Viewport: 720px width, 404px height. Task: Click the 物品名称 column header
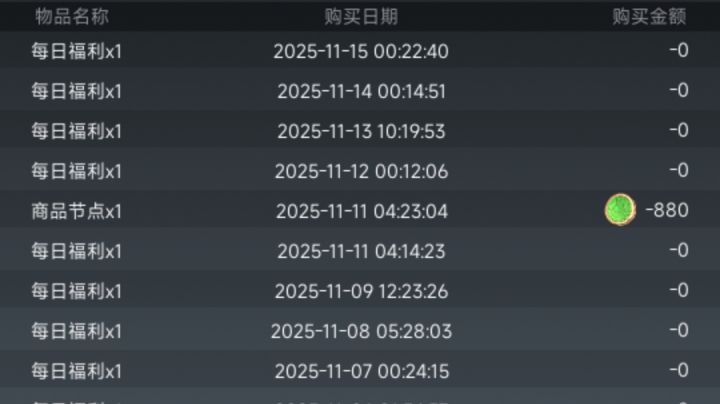72,16
